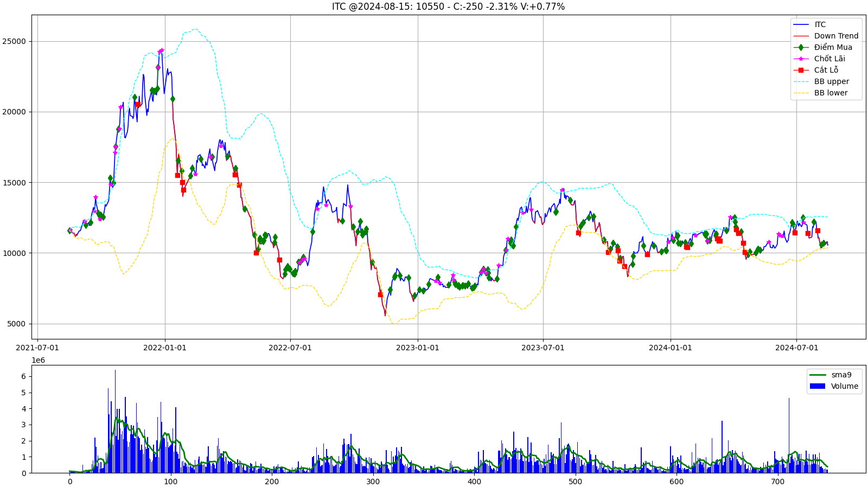Image resolution: width=868 pixels, height=488 pixels.
Task: Click the cyan BB upper sample in the legend
Action: (801, 81)
